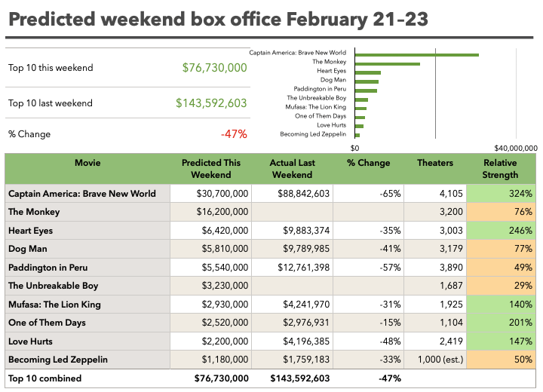Select the '% Change' summary label
This screenshot has height=392, width=543.
29,134
